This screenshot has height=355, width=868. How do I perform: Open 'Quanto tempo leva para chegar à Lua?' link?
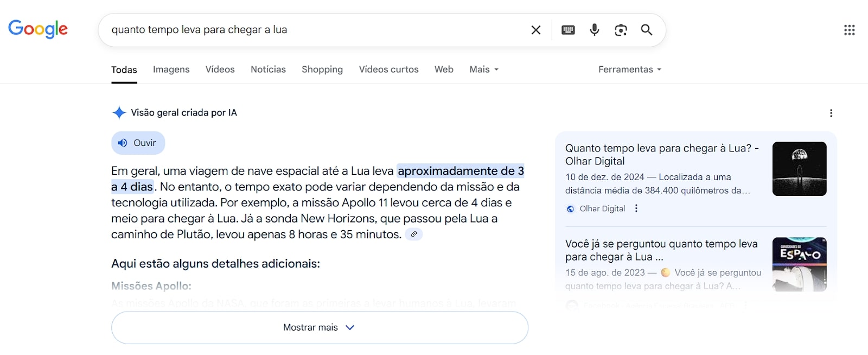tap(662, 154)
